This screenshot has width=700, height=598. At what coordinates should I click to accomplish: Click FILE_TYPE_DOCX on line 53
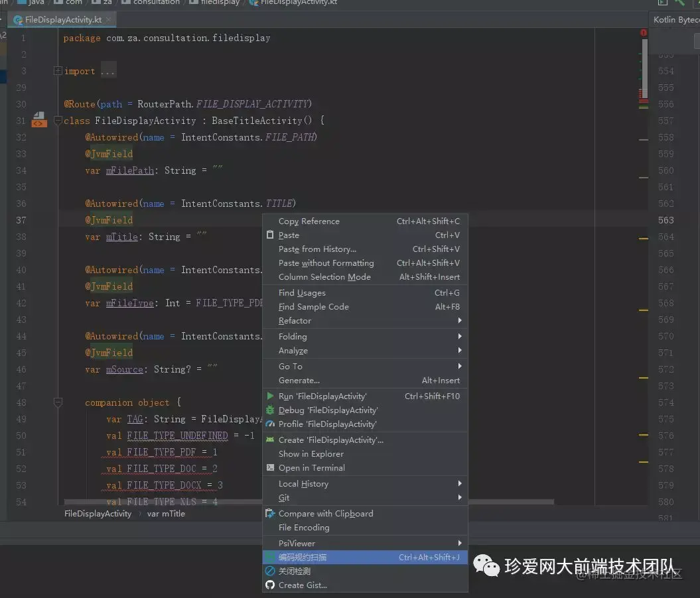(164, 485)
